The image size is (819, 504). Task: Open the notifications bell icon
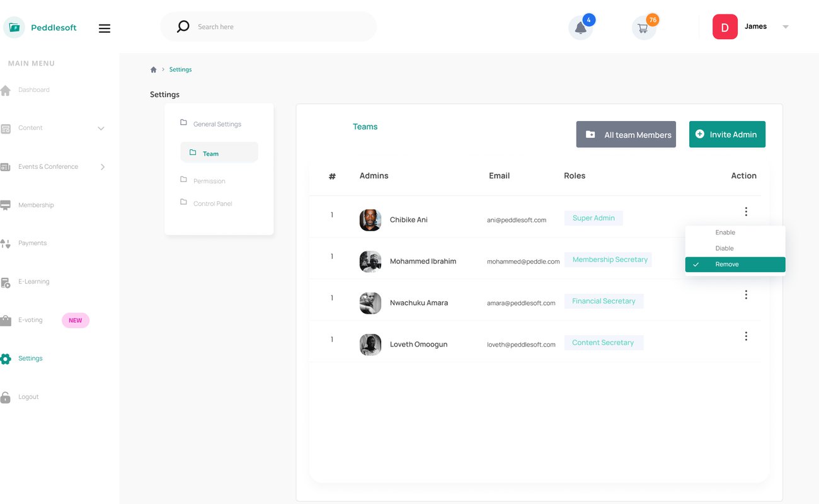580,28
